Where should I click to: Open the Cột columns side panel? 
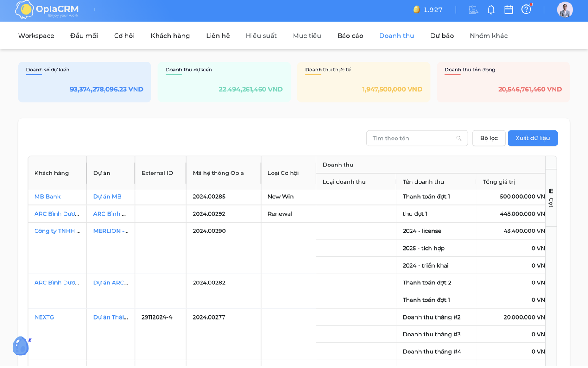tap(551, 198)
